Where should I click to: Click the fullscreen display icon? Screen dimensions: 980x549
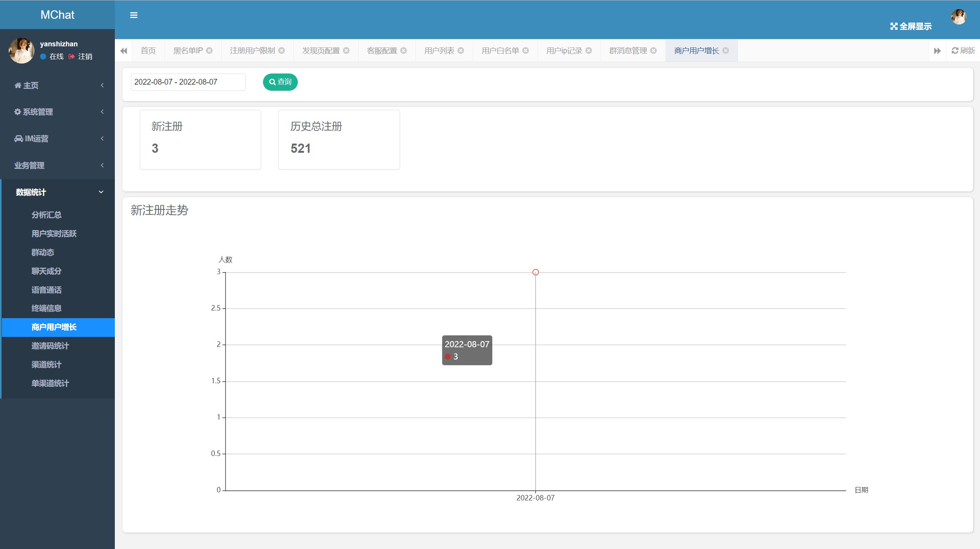click(894, 26)
